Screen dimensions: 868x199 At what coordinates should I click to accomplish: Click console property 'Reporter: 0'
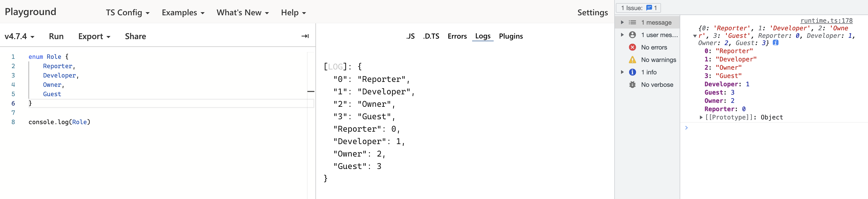(725, 109)
